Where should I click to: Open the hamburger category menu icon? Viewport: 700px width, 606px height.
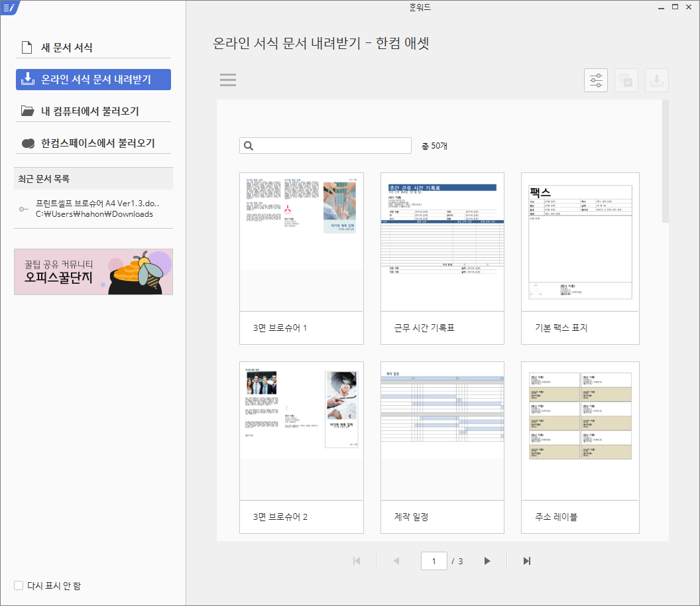[x=227, y=80]
